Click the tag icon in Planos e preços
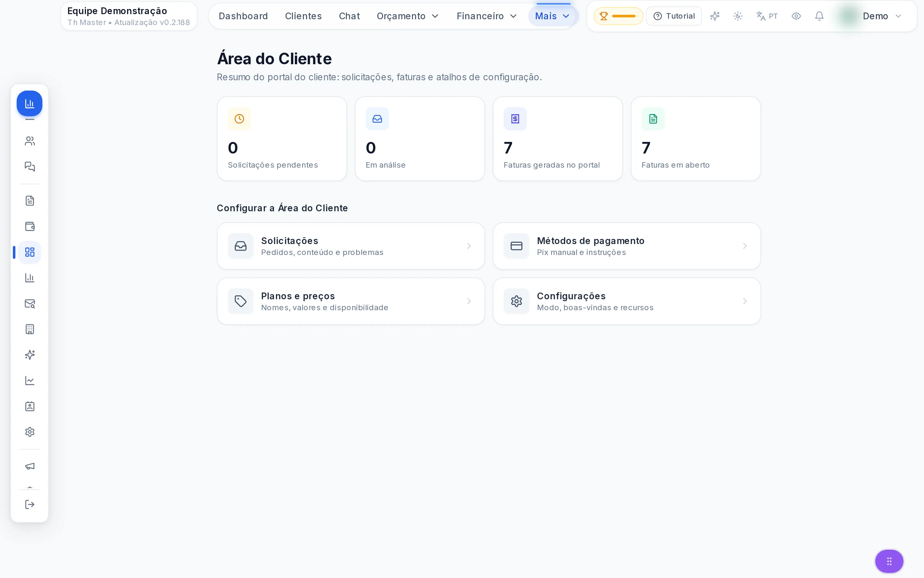 (x=241, y=301)
